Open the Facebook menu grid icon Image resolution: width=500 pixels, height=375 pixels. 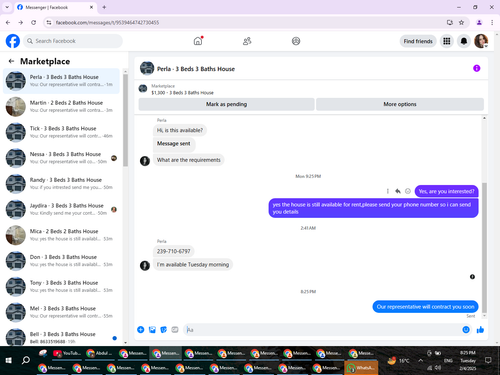click(447, 41)
